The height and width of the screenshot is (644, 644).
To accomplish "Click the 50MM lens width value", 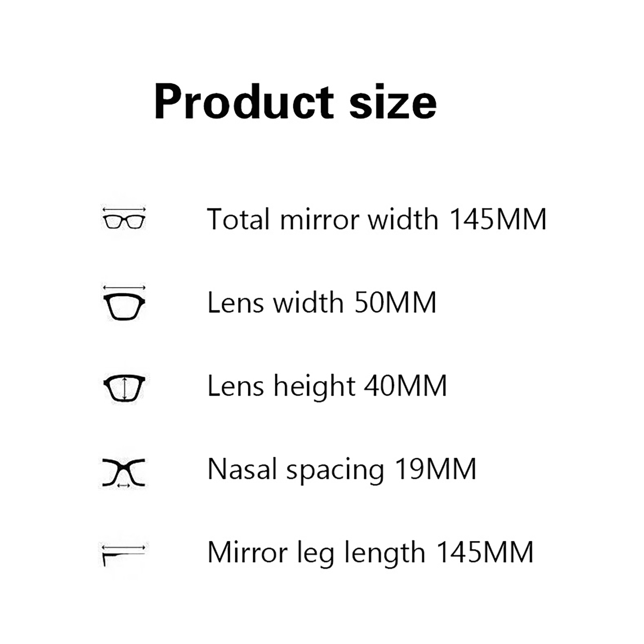I will pos(395,303).
